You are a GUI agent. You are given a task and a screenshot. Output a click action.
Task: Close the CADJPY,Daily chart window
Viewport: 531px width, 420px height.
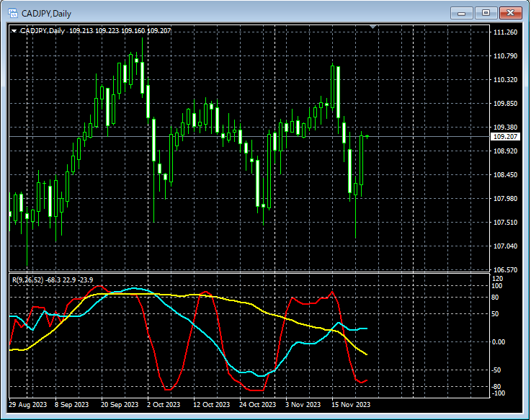click(510, 13)
